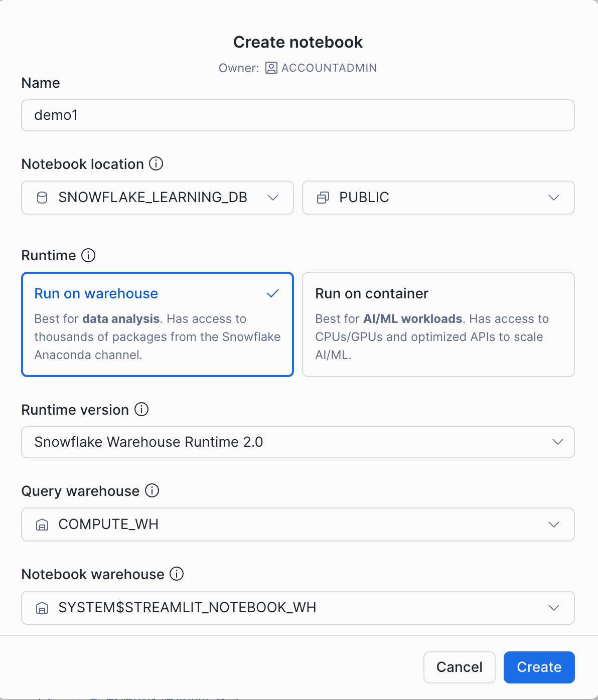This screenshot has height=700, width=598.
Task: Click the ACCOUNTADMIN owner role icon
Action: pyautogui.click(x=271, y=68)
